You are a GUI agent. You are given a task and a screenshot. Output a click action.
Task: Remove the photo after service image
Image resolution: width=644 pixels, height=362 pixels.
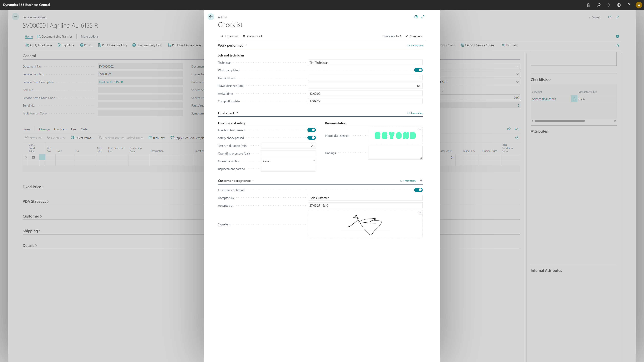420,129
